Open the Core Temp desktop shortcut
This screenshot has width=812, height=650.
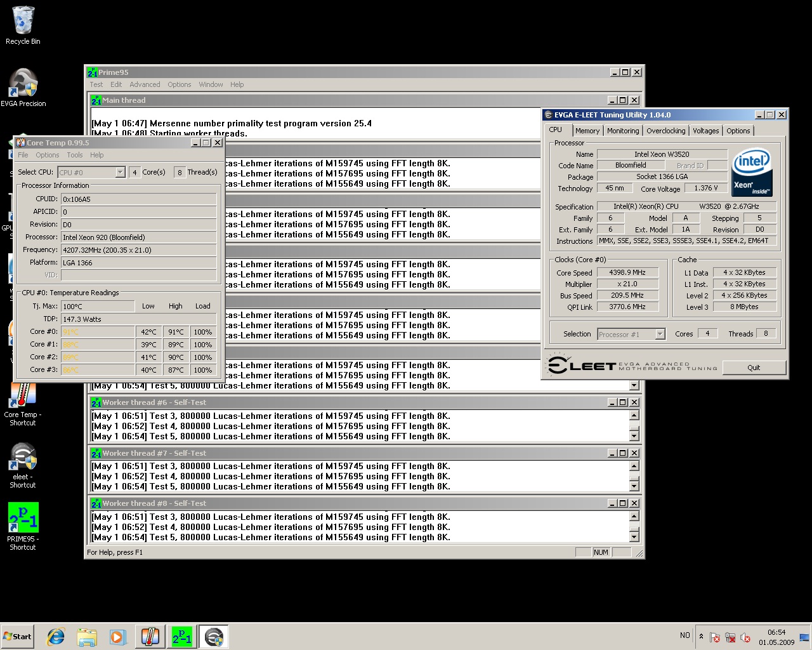(x=23, y=404)
